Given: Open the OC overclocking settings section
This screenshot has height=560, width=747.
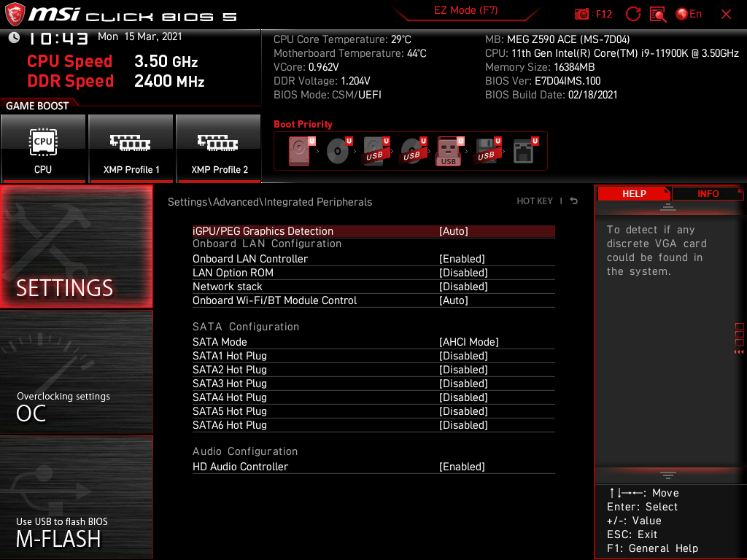Looking at the screenshot, I should pos(76,372).
